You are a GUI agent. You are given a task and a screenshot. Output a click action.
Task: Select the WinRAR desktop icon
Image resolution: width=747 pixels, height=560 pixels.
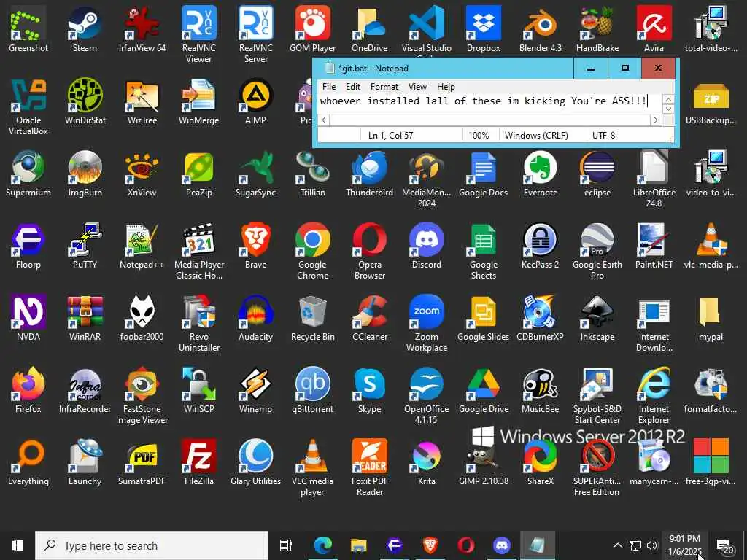85,318
